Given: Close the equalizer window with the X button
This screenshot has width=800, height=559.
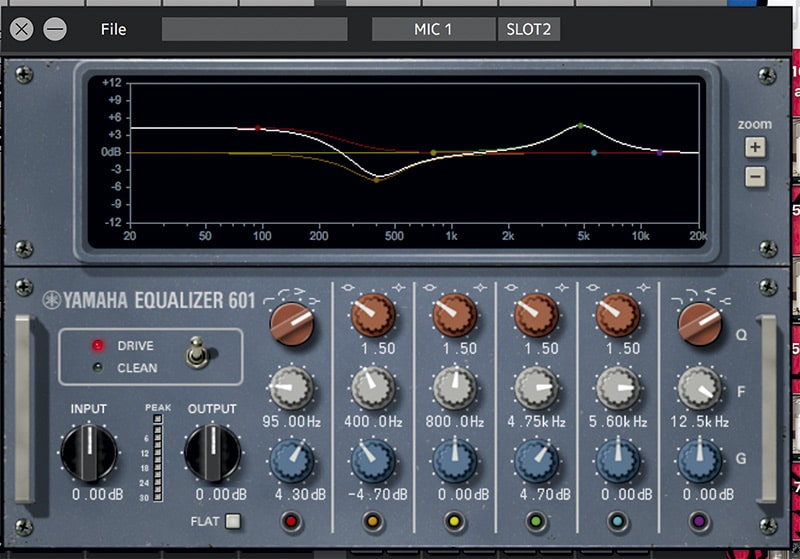Looking at the screenshot, I should pyautogui.click(x=21, y=29).
